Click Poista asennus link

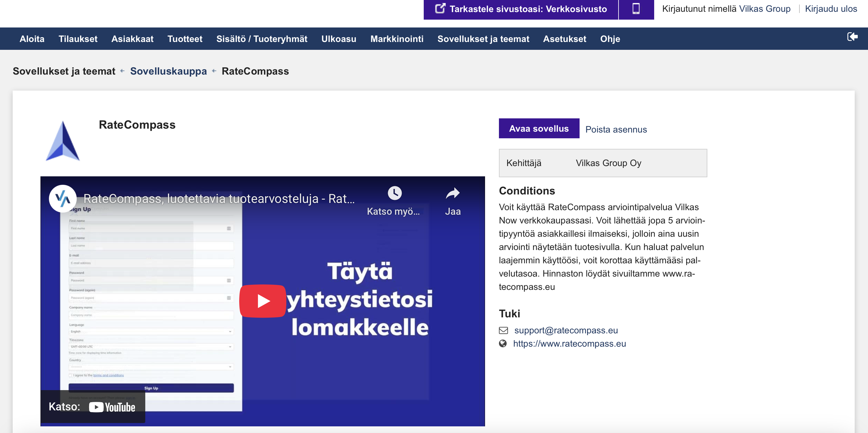point(616,130)
